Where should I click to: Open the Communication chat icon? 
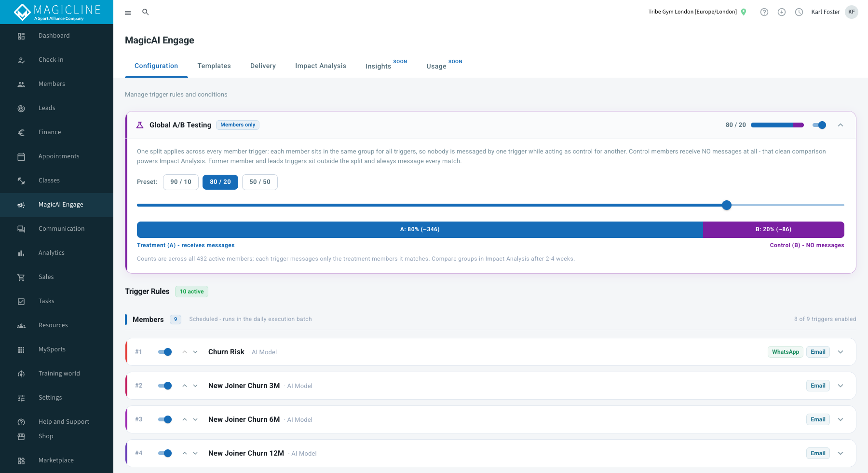coord(21,229)
